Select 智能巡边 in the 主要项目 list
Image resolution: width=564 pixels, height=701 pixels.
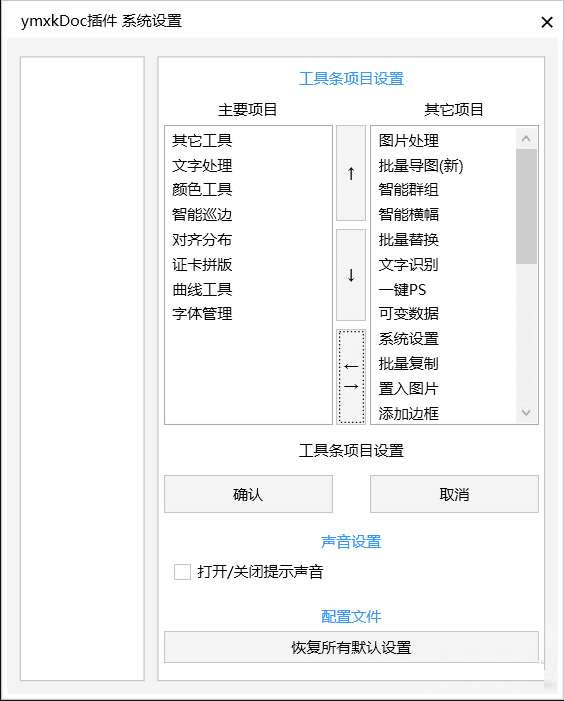click(202, 215)
